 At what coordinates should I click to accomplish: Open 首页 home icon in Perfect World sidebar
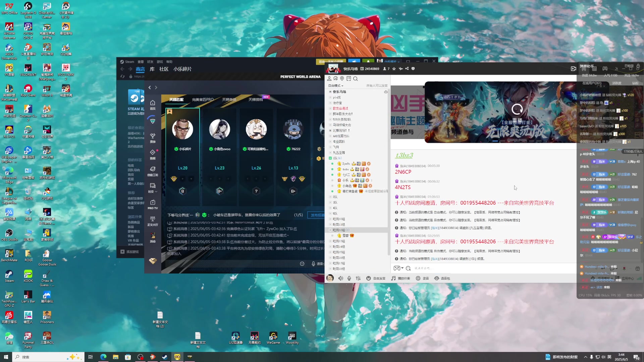pyautogui.click(x=153, y=105)
